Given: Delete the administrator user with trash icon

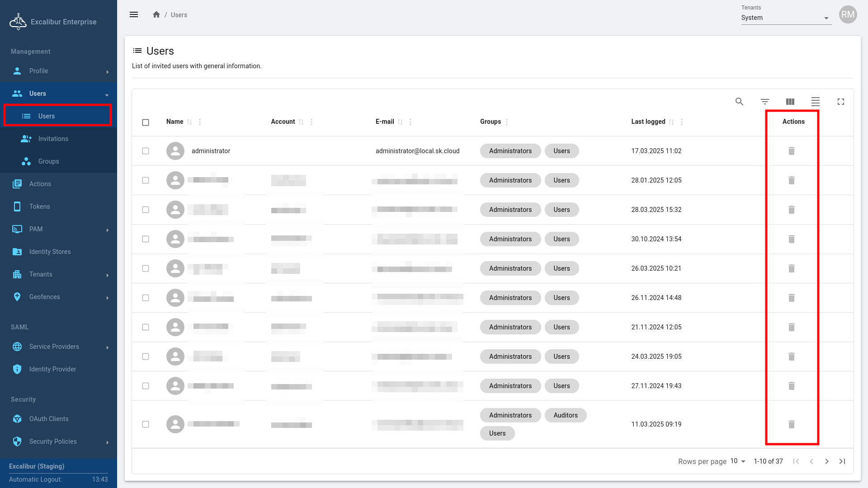Looking at the screenshot, I should [791, 151].
